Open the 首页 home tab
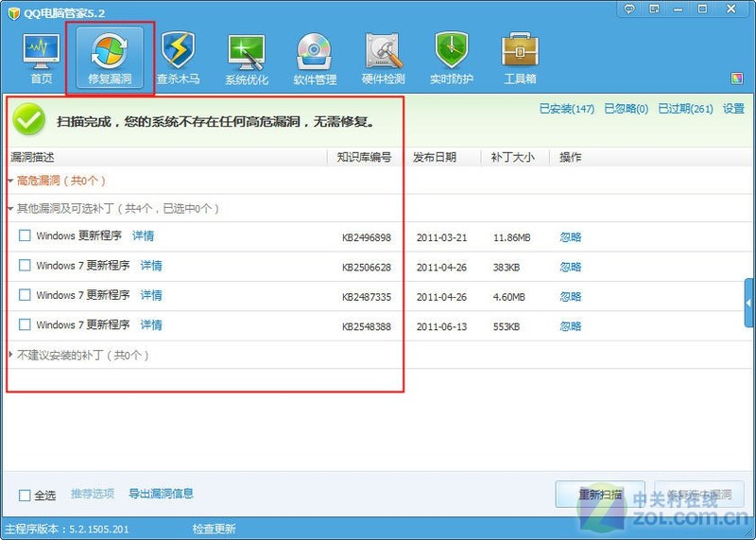756x540 pixels. (x=41, y=59)
